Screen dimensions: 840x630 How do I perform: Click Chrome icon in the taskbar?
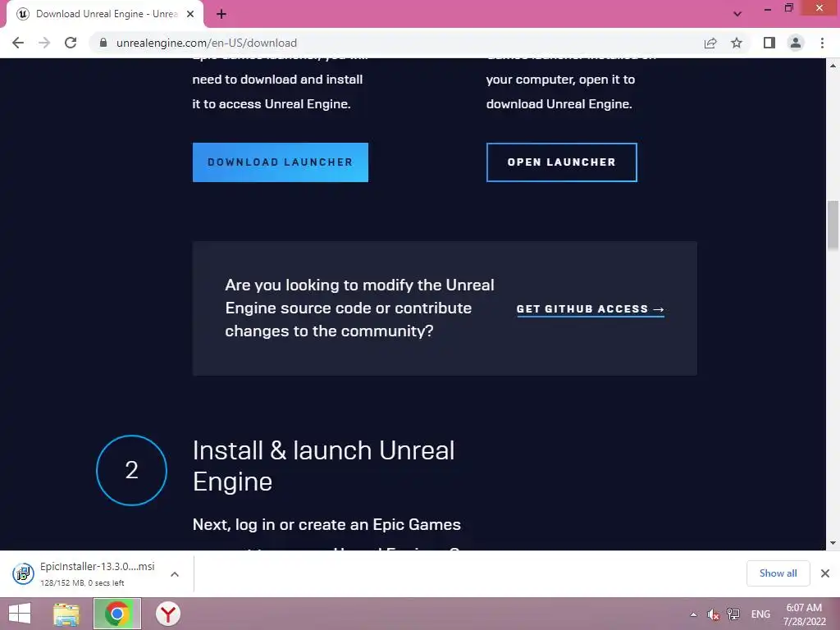tap(117, 614)
